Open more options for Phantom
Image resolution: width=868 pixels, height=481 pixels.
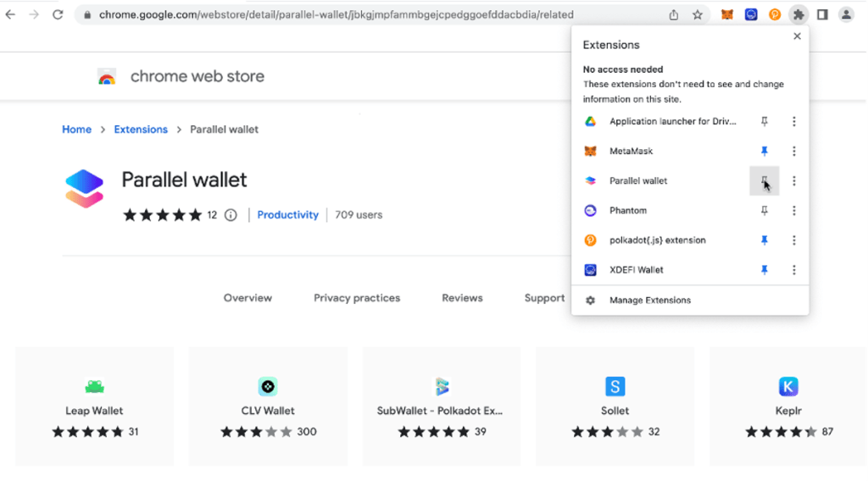[x=793, y=211]
